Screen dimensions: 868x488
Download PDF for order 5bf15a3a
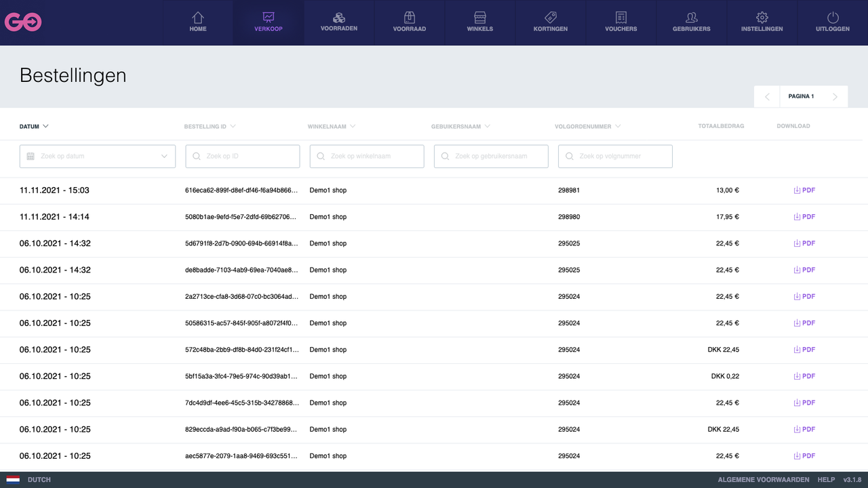[x=804, y=376]
